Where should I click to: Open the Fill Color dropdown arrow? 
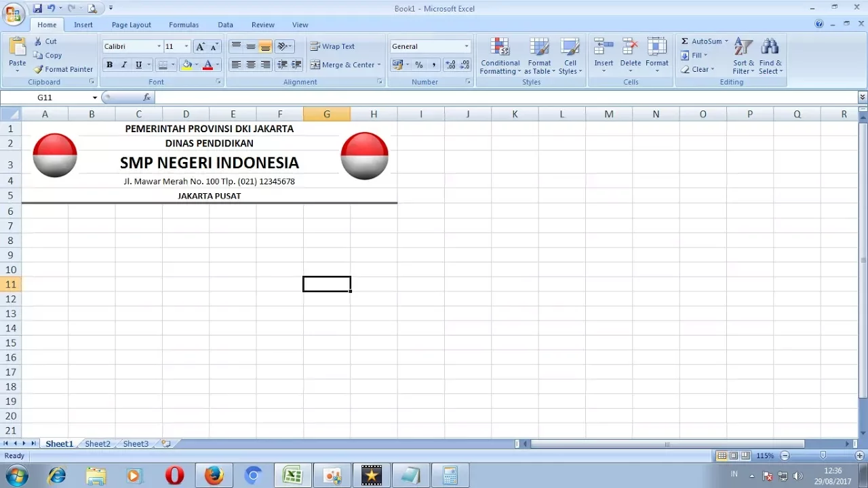197,65
